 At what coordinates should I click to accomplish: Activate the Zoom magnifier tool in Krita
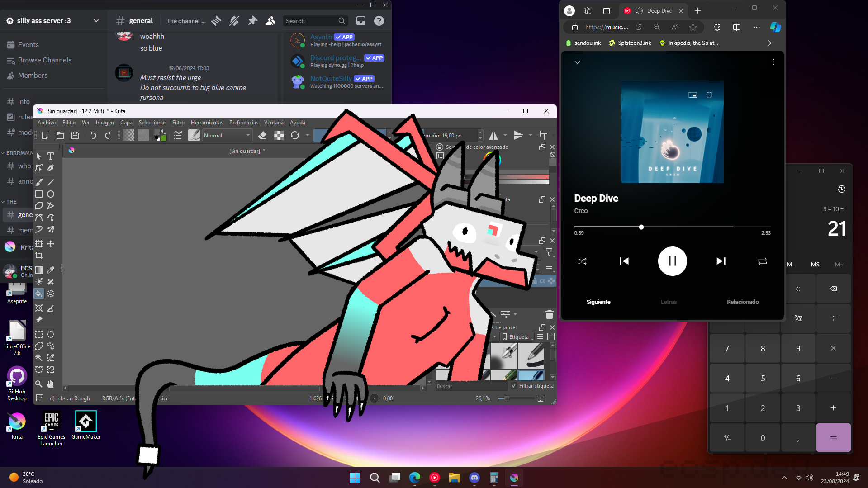(39, 384)
